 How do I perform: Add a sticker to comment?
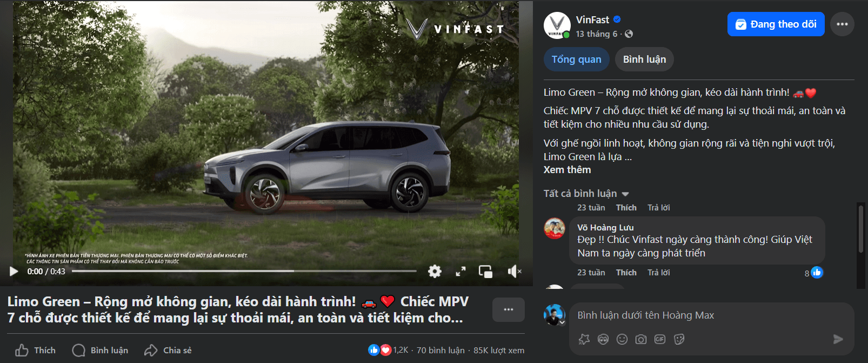point(679,339)
